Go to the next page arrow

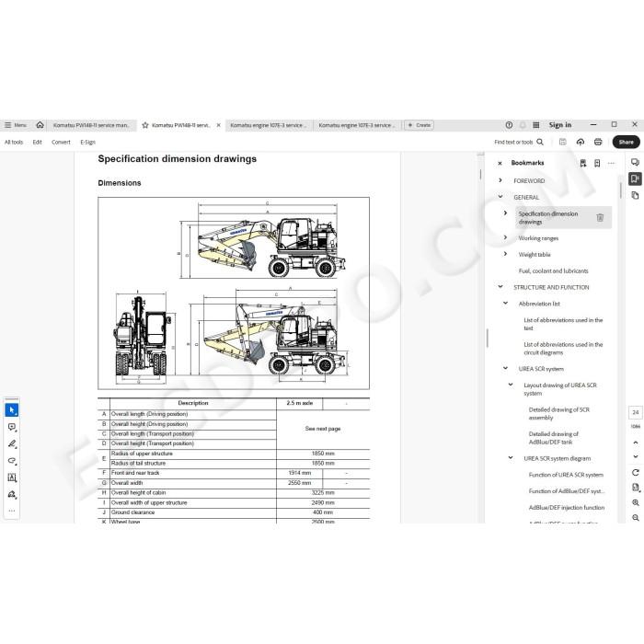(636, 456)
